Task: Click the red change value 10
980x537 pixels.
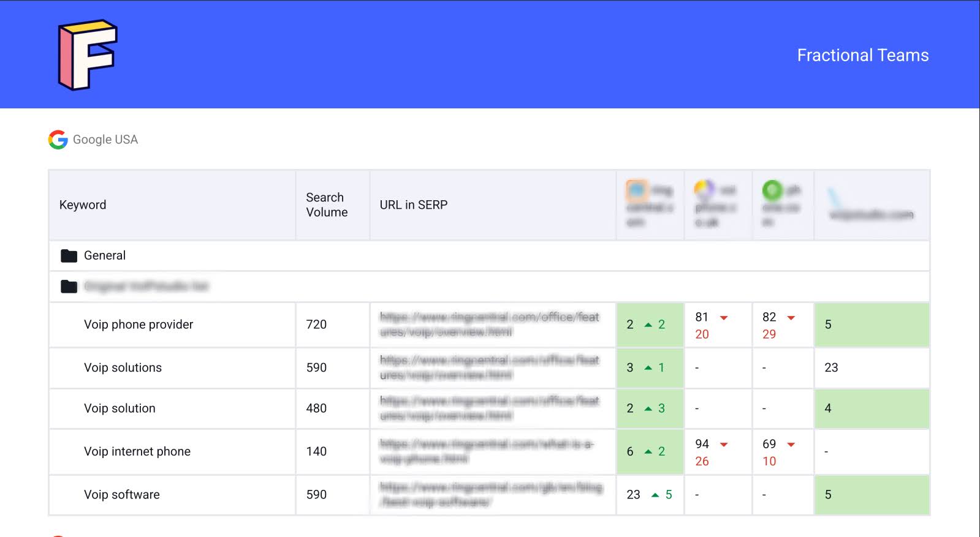Action: [x=769, y=461]
